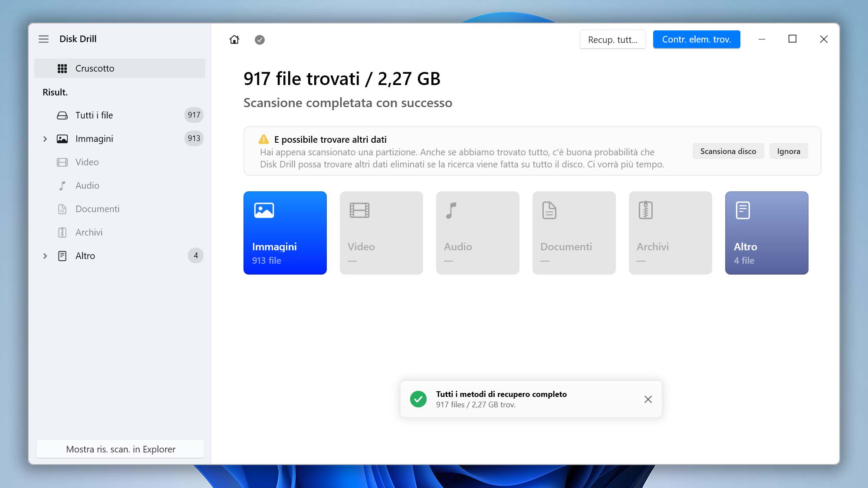Click the file icon on Altro tile

pyautogui.click(x=743, y=210)
